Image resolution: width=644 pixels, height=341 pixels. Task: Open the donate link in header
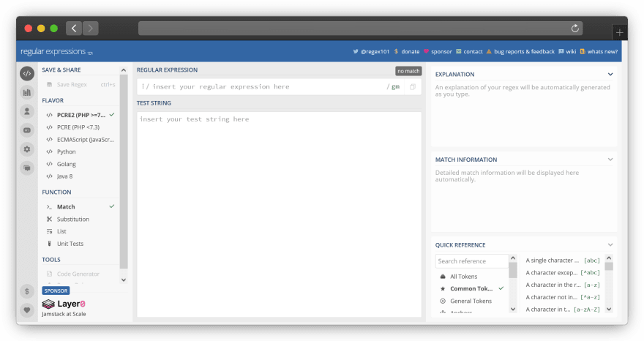(407, 51)
